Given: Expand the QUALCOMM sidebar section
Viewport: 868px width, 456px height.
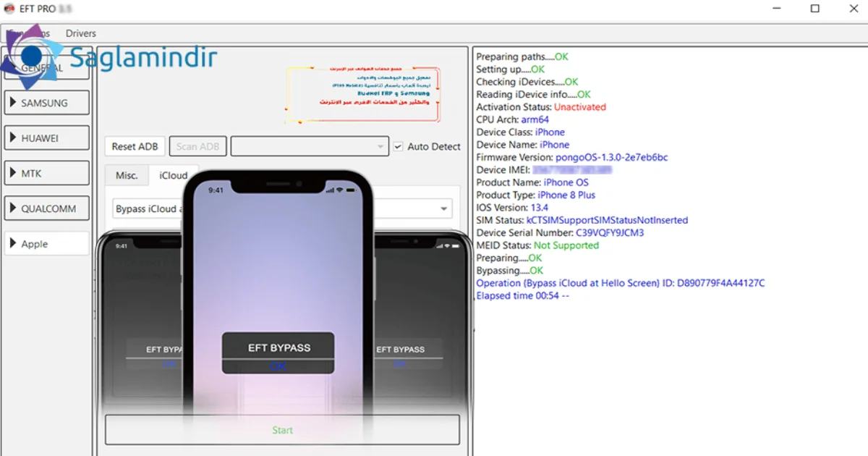Looking at the screenshot, I should tap(47, 208).
